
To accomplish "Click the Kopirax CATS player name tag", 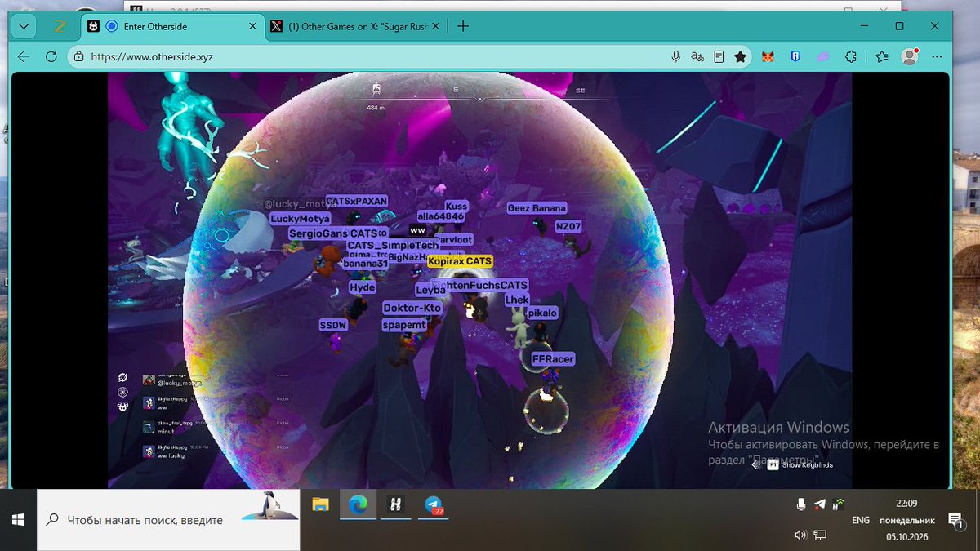I will 461,261.
